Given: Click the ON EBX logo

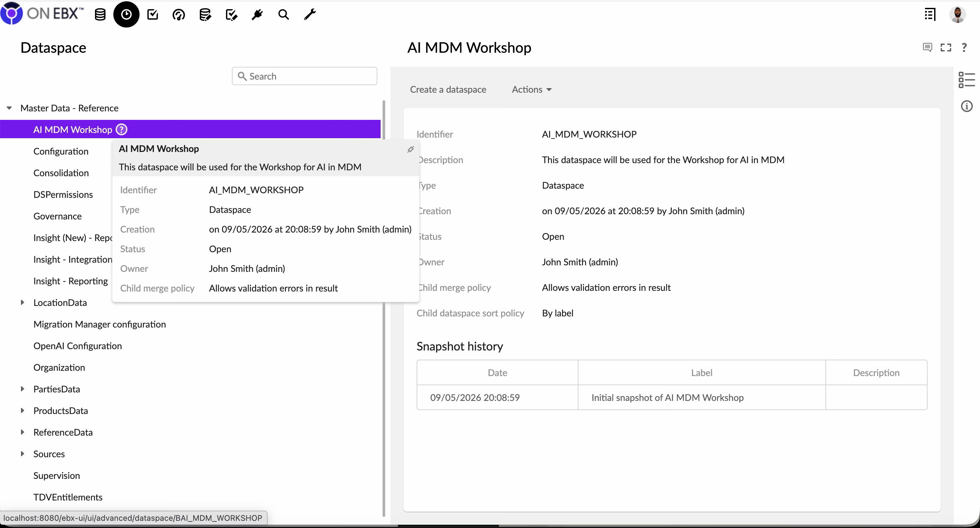Looking at the screenshot, I should pyautogui.click(x=42, y=13).
